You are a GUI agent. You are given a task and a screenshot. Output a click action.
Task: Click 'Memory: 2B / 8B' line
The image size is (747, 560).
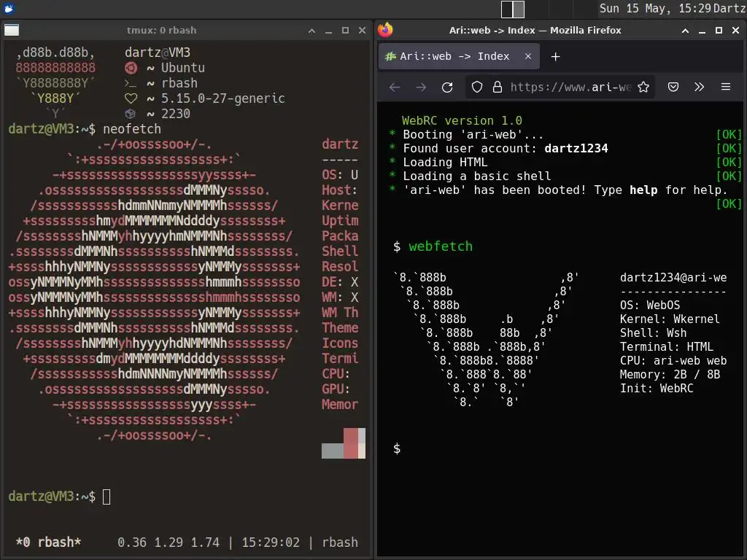[x=670, y=374]
